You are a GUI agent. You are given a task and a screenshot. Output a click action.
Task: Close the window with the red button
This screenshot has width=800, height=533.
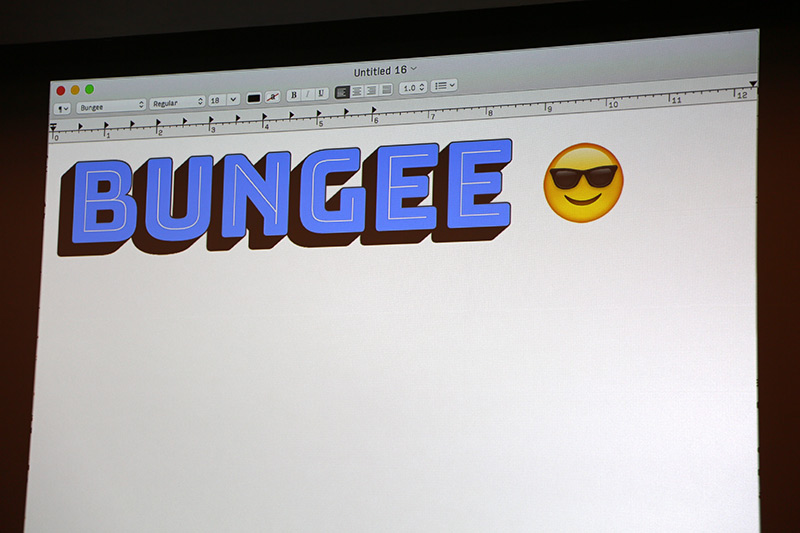[x=61, y=91]
